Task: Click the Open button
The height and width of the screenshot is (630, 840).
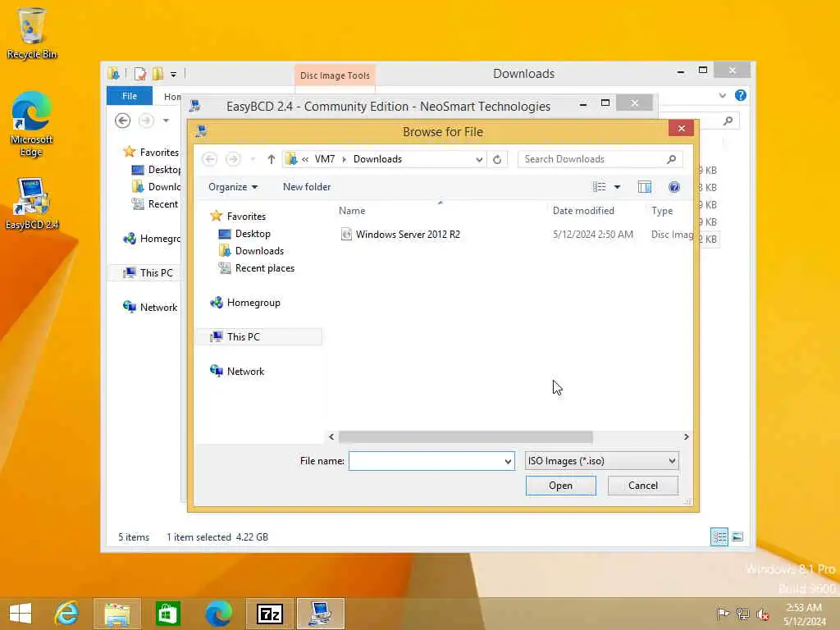Action: [560, 486]
